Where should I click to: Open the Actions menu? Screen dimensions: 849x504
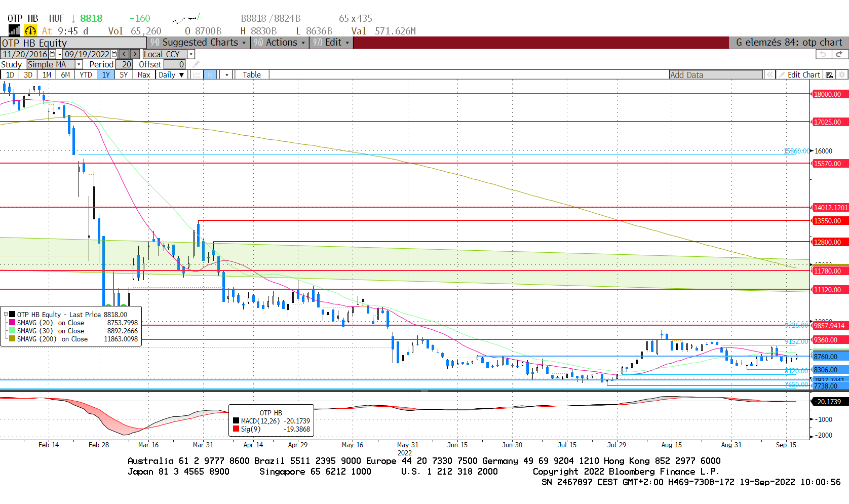point(280,43)
